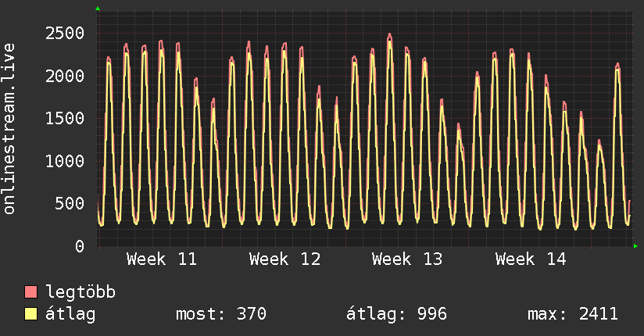Click the green arrow atop the y-axis
The image size is (644, 336).
(98, 9)
